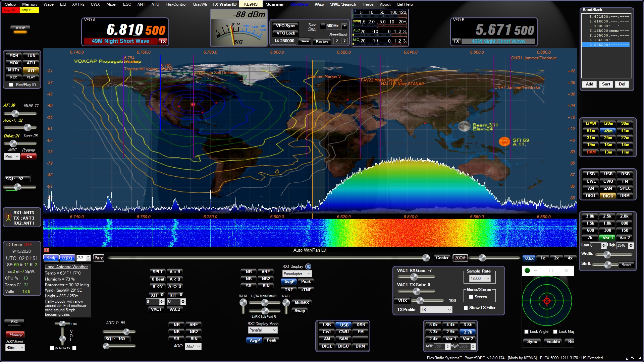
Task: Toggle the left Mute 2 checkbox
Action: (52, 348)
